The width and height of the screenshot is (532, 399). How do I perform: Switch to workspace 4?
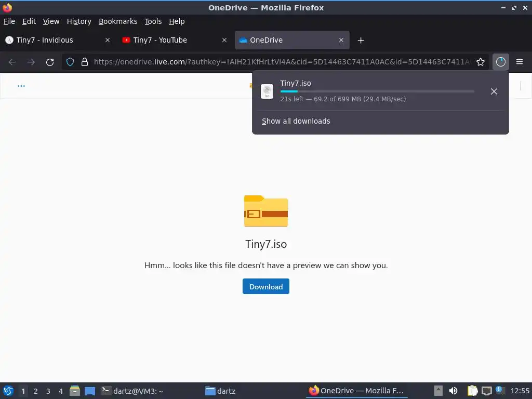(61, 391)
